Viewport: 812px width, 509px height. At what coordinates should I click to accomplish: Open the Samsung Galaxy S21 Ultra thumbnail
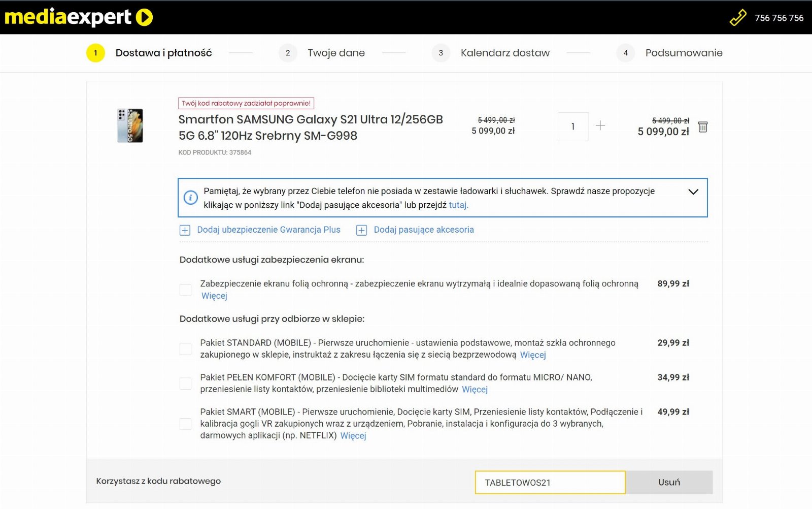(130, 125)
